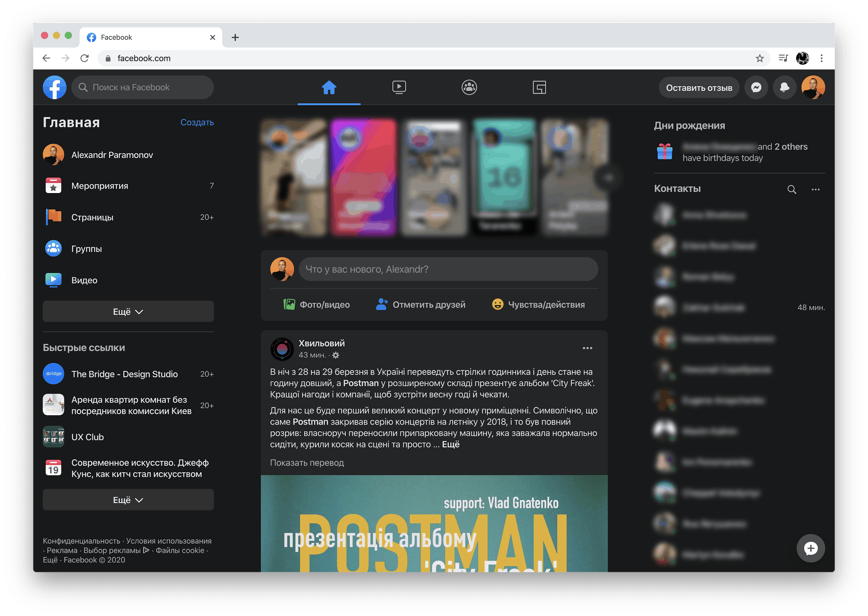Click the birthday gift icon
Viewport: 868px width, 616px height.
tap(664, 152)
